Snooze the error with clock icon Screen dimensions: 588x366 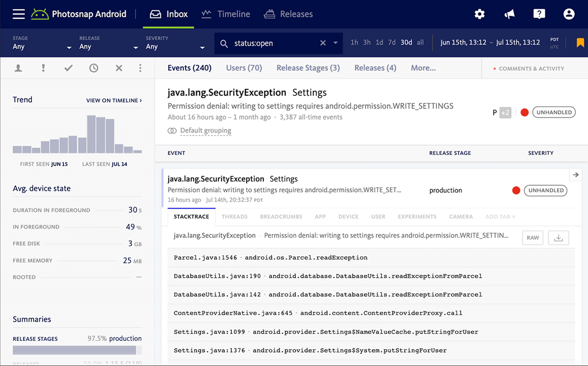click(x=94, y=68)
